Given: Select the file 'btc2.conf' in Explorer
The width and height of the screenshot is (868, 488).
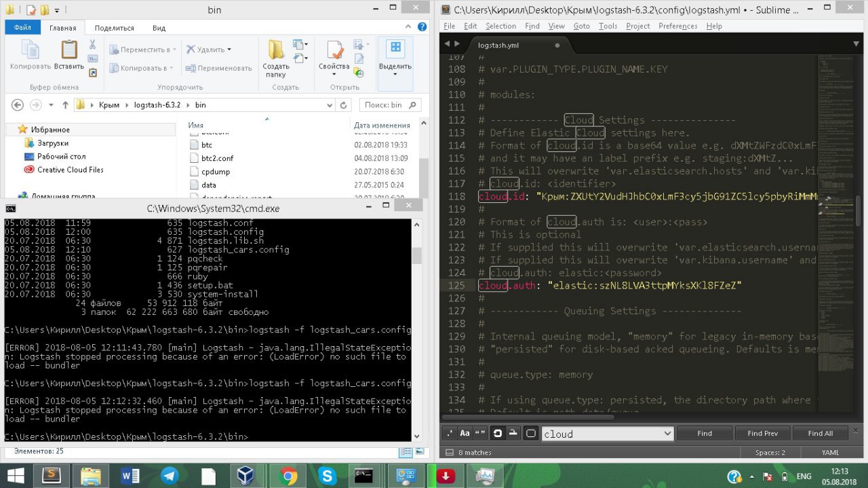Looking at the screenshot, I should pyautogui.click(x=217, y=158).
